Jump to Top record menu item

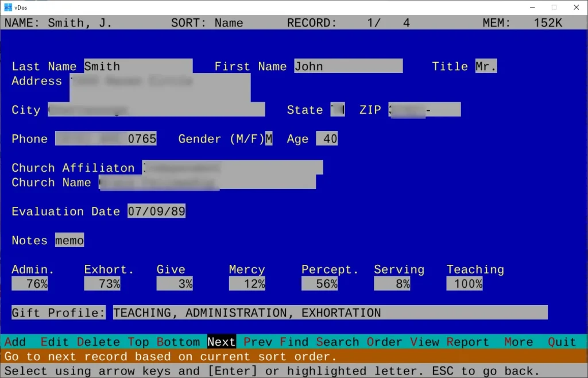pos(138,342)
